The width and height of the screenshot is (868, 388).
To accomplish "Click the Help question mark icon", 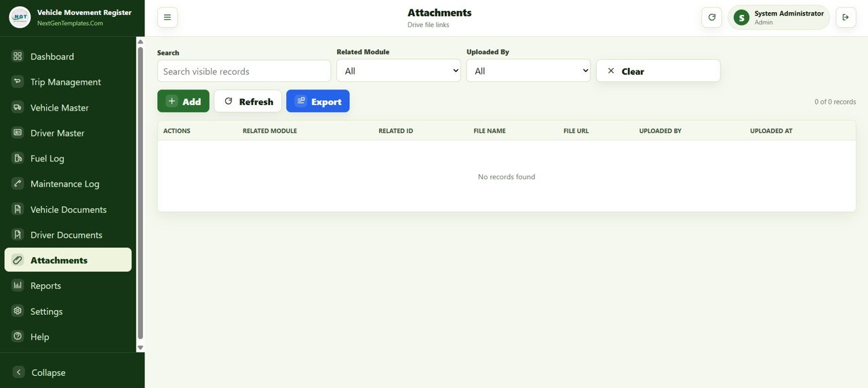I will pos(18,336).
